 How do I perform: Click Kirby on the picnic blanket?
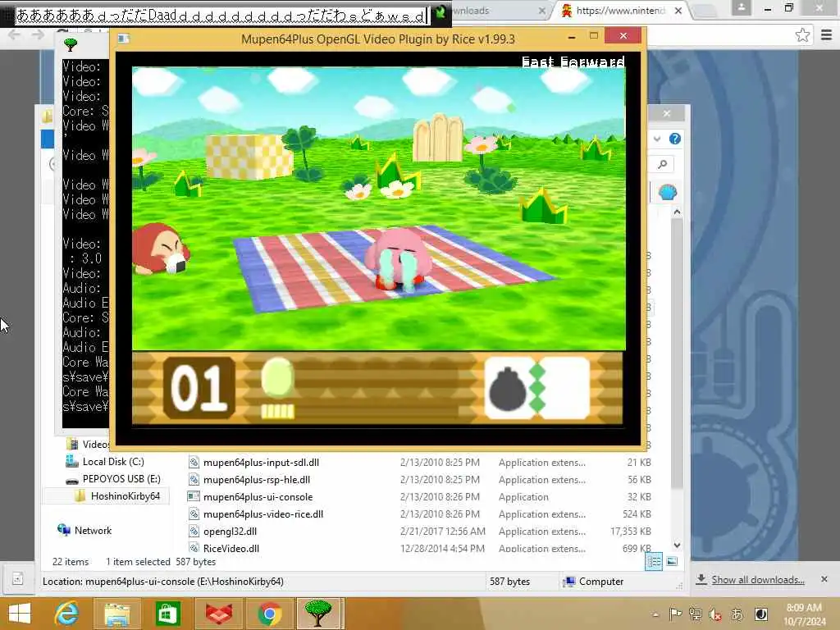pyautogui.click(x=399, y=259)
